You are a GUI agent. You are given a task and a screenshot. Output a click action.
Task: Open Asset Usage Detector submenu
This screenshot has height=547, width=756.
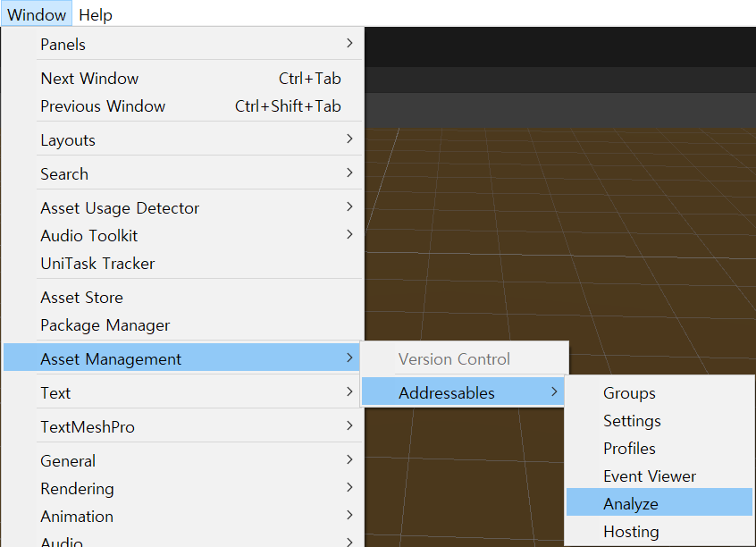pyautogui.click(x=182, y=208)
